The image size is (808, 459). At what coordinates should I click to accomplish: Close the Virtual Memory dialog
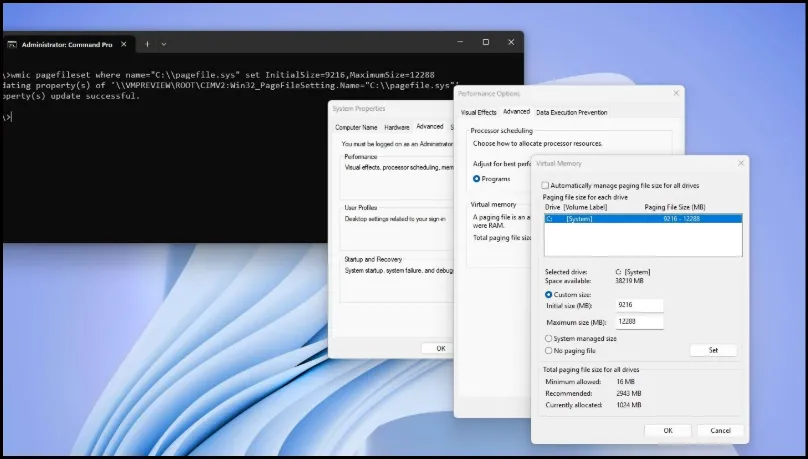(x=741, y=163)
